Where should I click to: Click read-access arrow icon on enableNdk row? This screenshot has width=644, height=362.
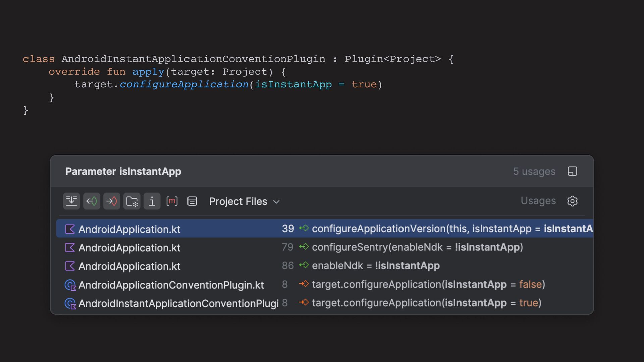(x=304, y=265)
